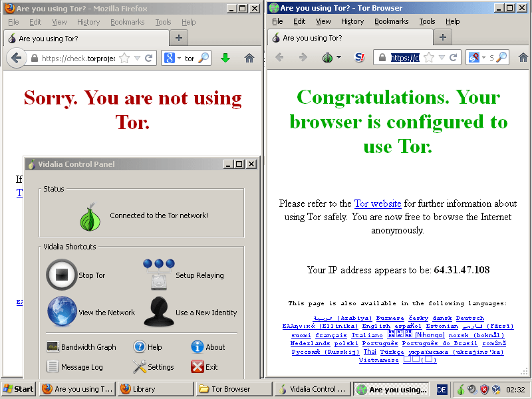The width and height of the screenshot is (532, 399).
Task: Bookmark star in Tor Browser URL bar
Action: (430, 57)
